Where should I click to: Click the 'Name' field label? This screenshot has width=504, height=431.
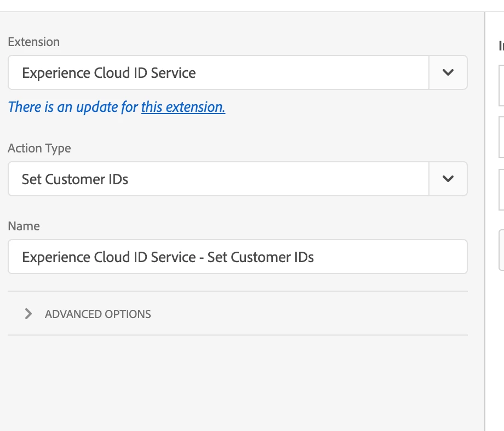click(x=24, y=226)
